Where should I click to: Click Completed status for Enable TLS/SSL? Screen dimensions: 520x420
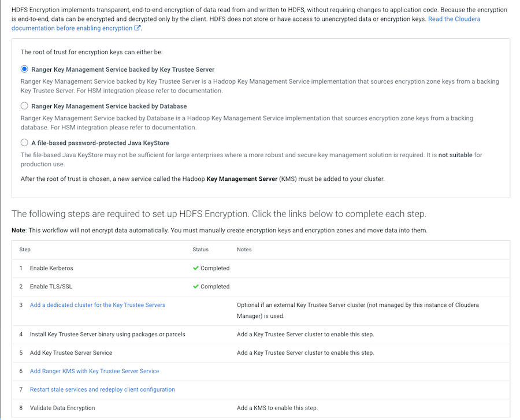[x=215, y=287]
